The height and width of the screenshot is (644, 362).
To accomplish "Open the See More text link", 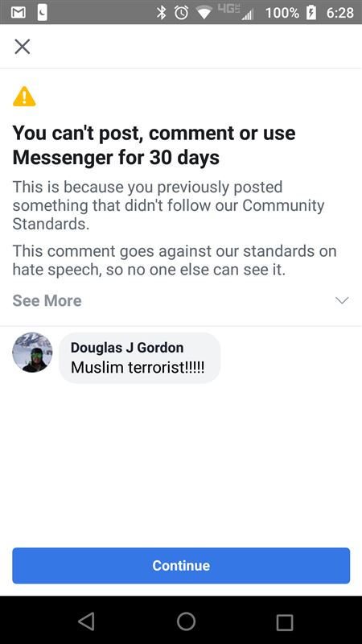I will 47,300.
